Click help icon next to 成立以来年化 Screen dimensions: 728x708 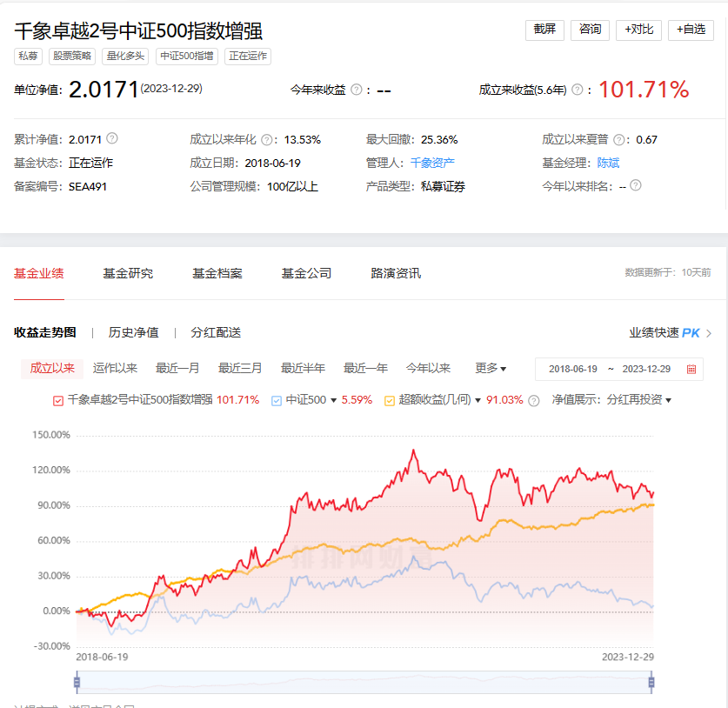tap(266, 140)
